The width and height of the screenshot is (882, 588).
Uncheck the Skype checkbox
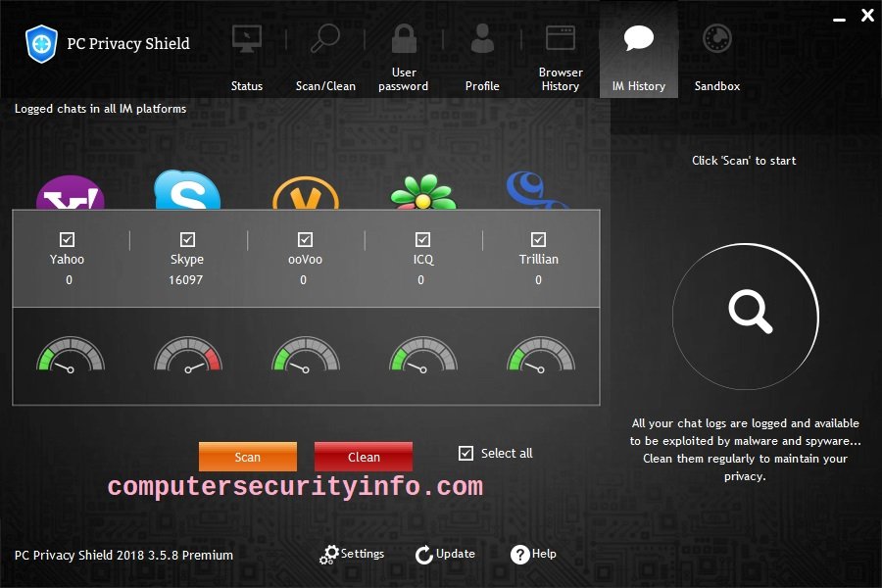pyautogui.click(x=187, y=240)
